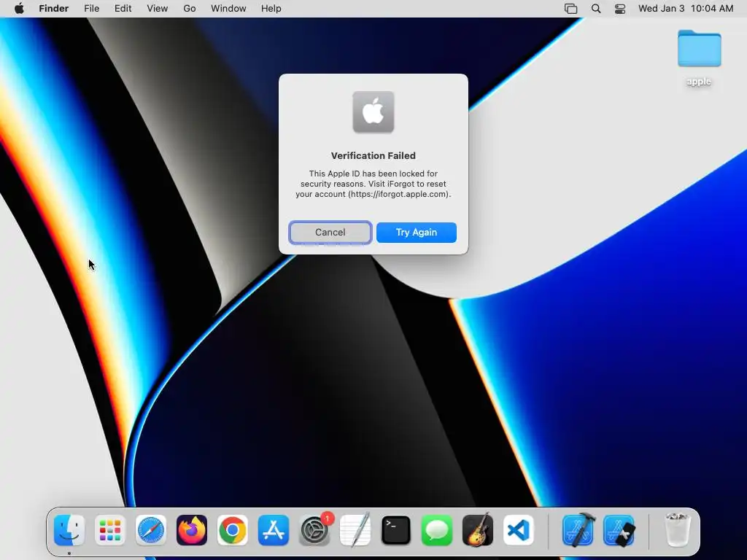Open the File menu
This screenshot has height=560, width=747.
91,9
